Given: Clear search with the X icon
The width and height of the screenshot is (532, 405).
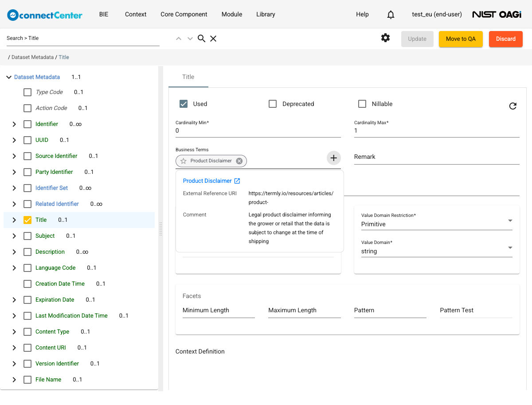Looking at the screenshot, I should click(x=213, y=39).
